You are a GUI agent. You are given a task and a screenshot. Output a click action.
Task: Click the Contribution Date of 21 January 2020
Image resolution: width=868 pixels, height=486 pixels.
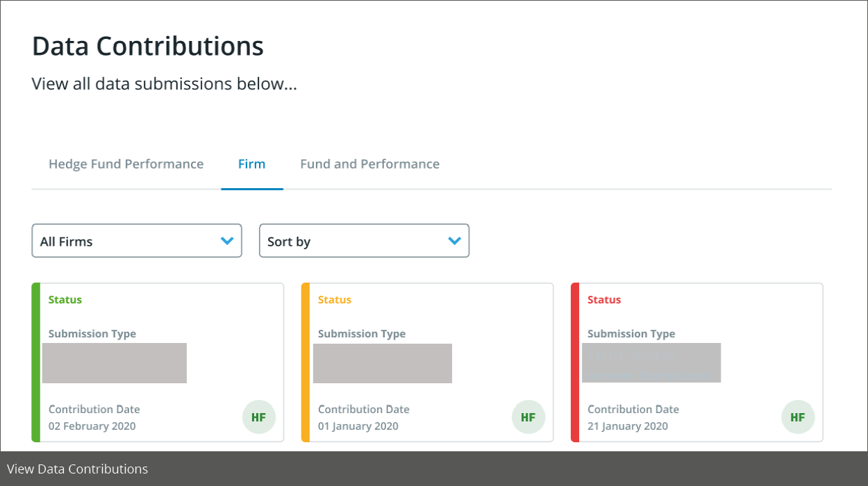point(628,426)
